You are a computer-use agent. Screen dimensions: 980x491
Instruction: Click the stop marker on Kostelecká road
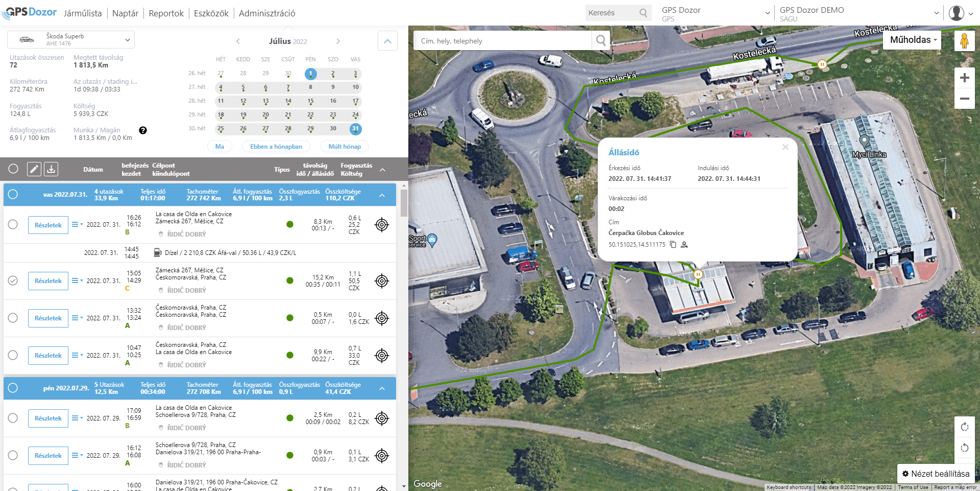tap(822, 64)
